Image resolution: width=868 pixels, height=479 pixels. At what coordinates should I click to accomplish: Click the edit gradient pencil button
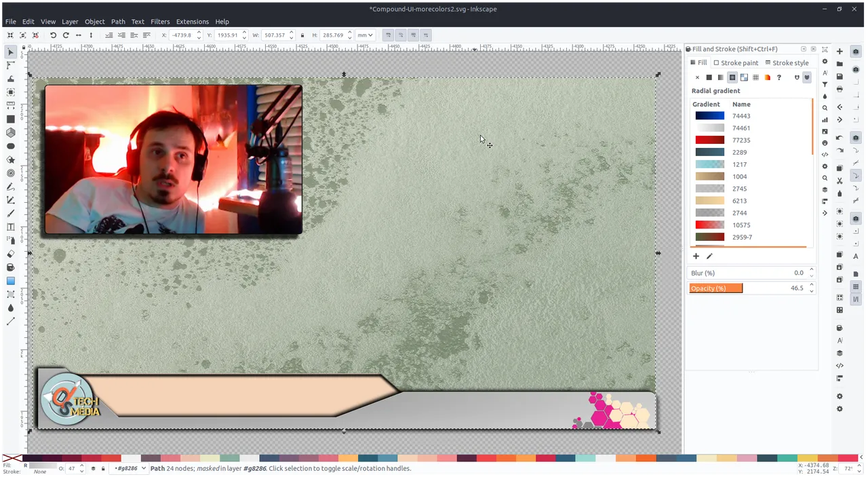click(x=709, y=256)
